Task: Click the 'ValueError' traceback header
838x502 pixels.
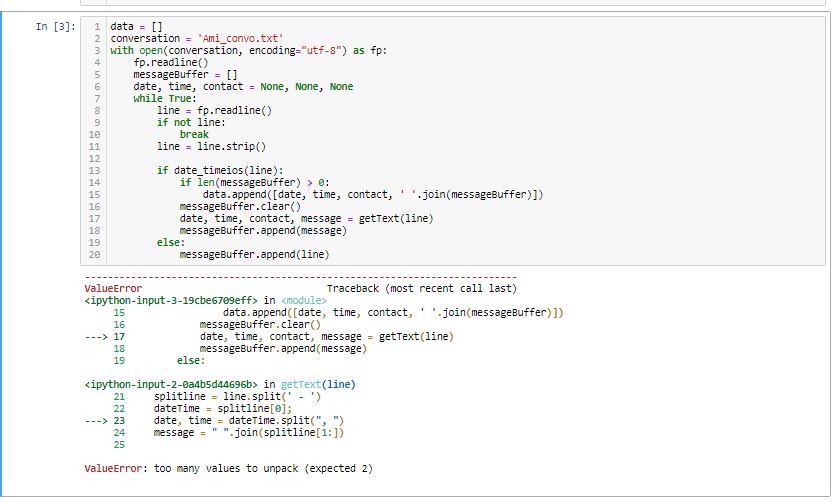Action: coord(113,289)
